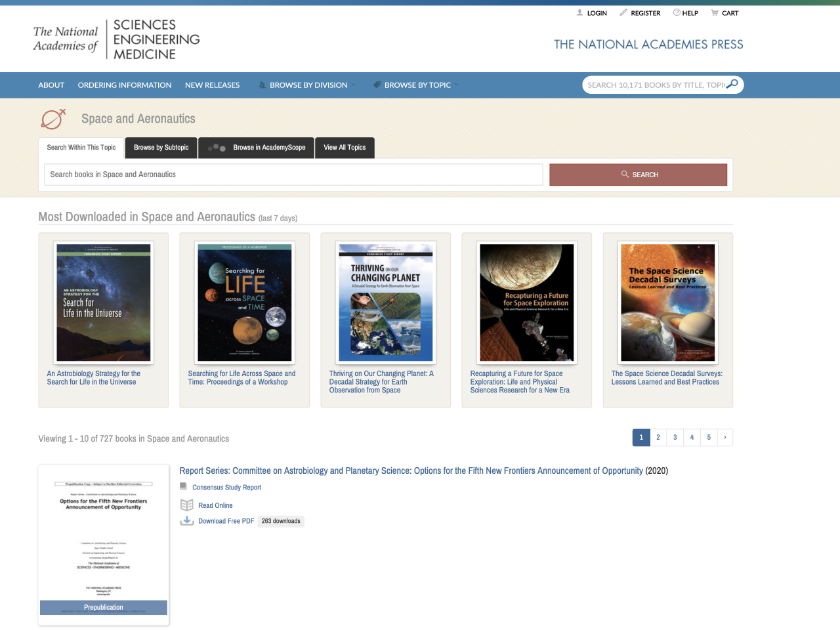
Task: Click the Help link text
Action: point(690,13)
